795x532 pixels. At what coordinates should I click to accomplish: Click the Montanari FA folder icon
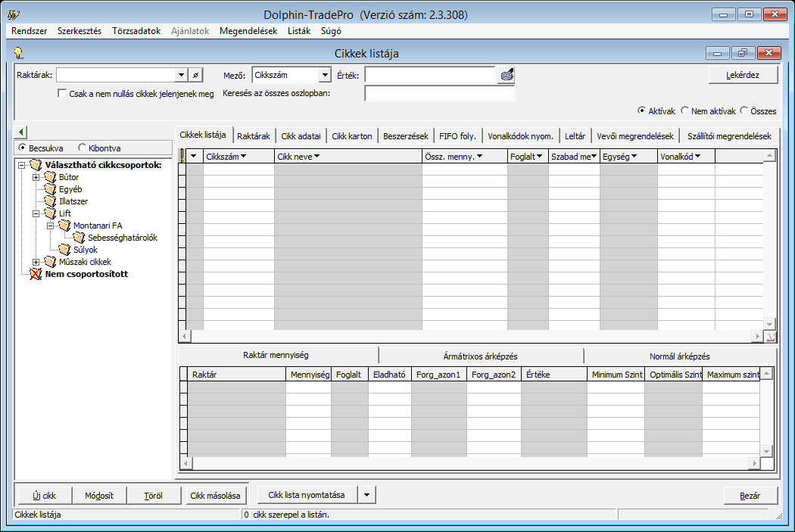point(64,226)
